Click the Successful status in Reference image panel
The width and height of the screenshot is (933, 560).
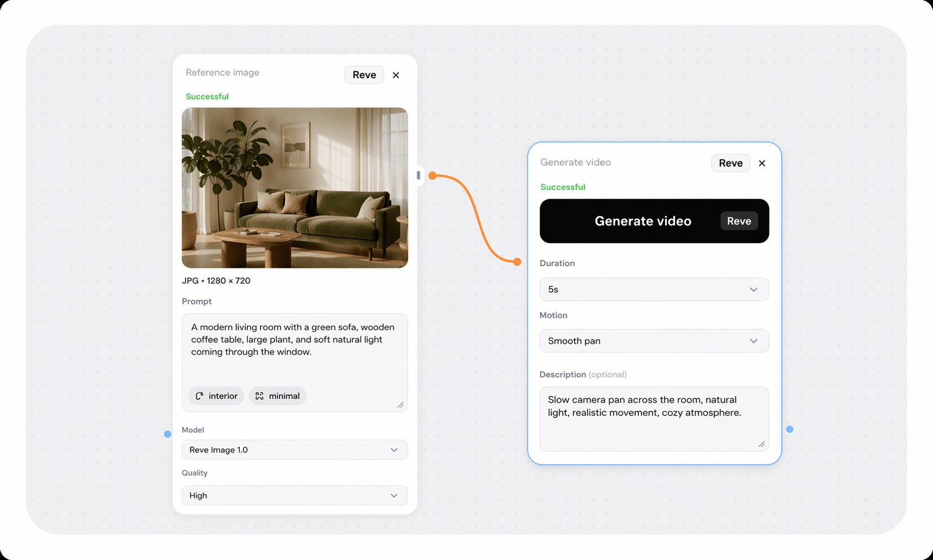(207, 96)
